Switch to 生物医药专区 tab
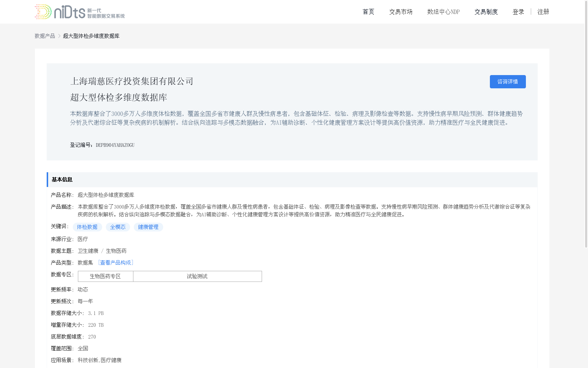Image resolution: width=588 pixels, height=368 pixels. pyautogui.click(x=105, y=276)
